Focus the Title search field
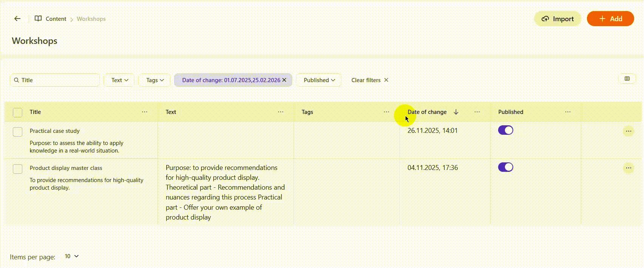 pos(57,80)
